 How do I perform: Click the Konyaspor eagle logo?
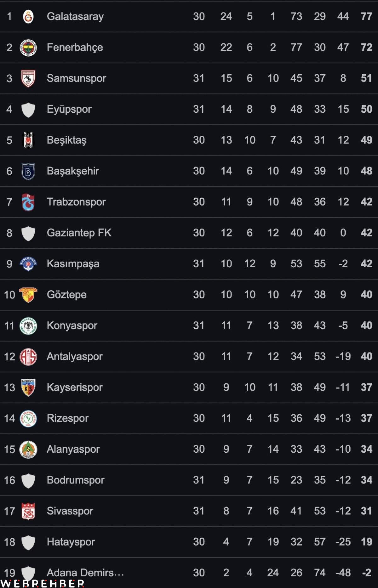28,325
